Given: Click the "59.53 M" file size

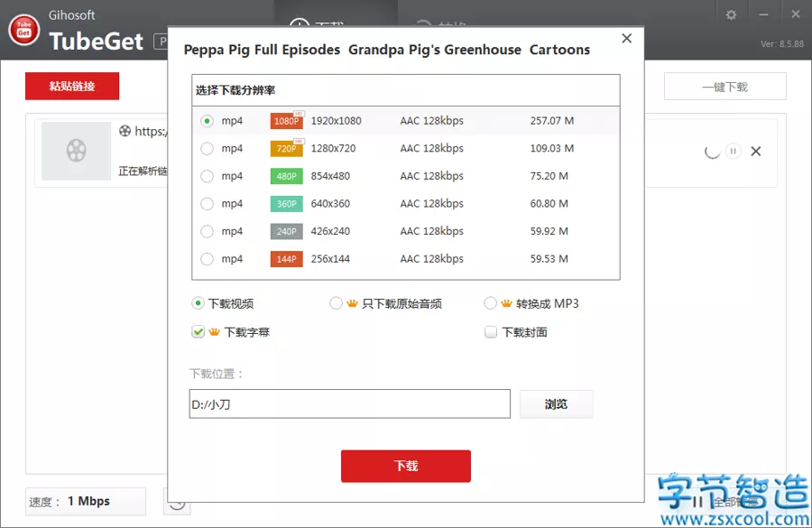Looking at the screenshot, I should point(549,258).
